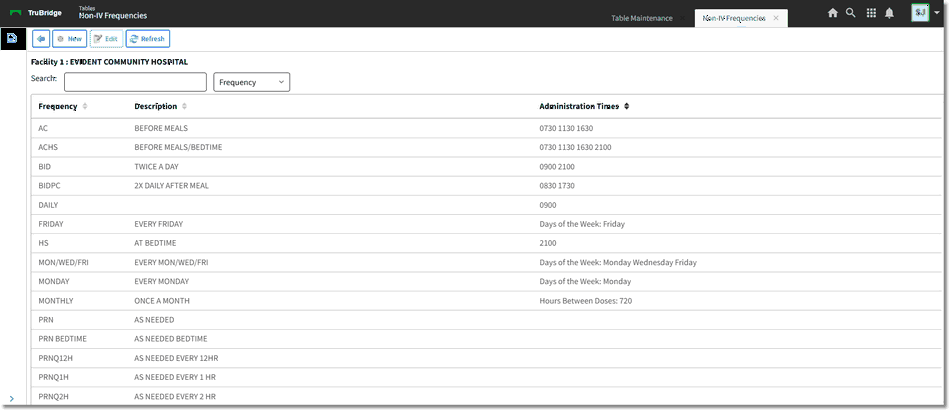950x411 pixels.
Task: Select the MONDAY frequency cell
Action: pyautogui.click(x=53, y=281)
